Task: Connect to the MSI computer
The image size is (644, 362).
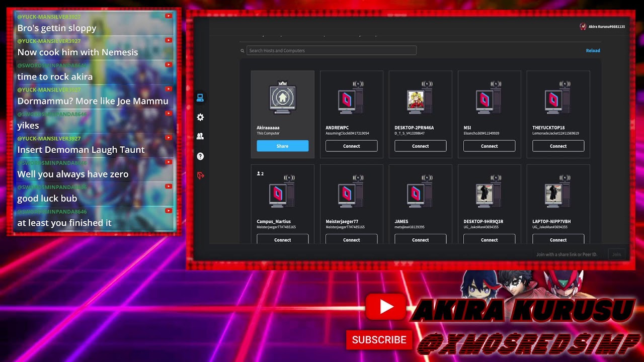Action: point(489,146)
